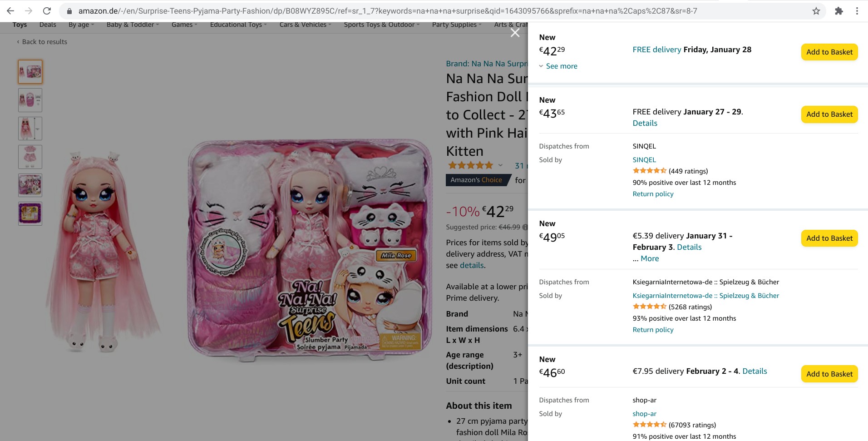Open the Games category menu
Image resolution: width=868 pixels, height=441 pixels.
[184, 25]
